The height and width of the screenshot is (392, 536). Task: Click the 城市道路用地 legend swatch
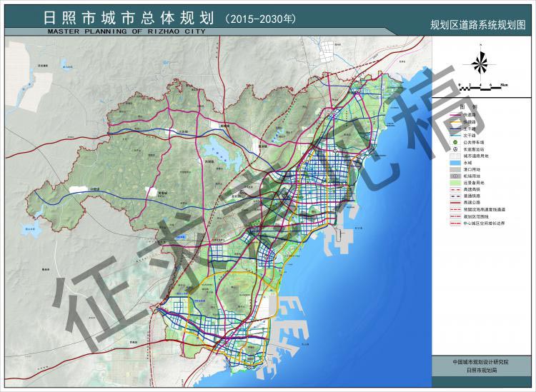tap(455, 156)
